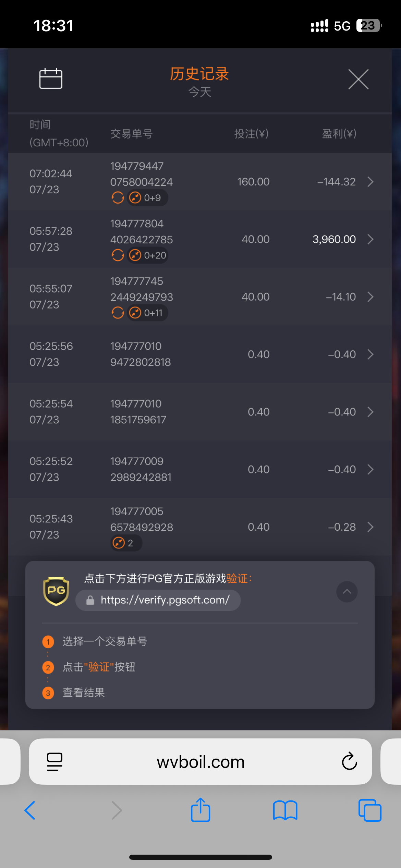The image size is (401, 868).
Task: Close the history records panel
Action: 358,79
